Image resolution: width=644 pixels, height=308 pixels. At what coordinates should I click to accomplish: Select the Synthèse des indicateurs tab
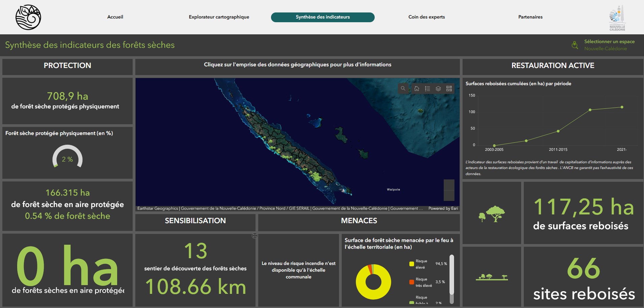tap(323, 17)
